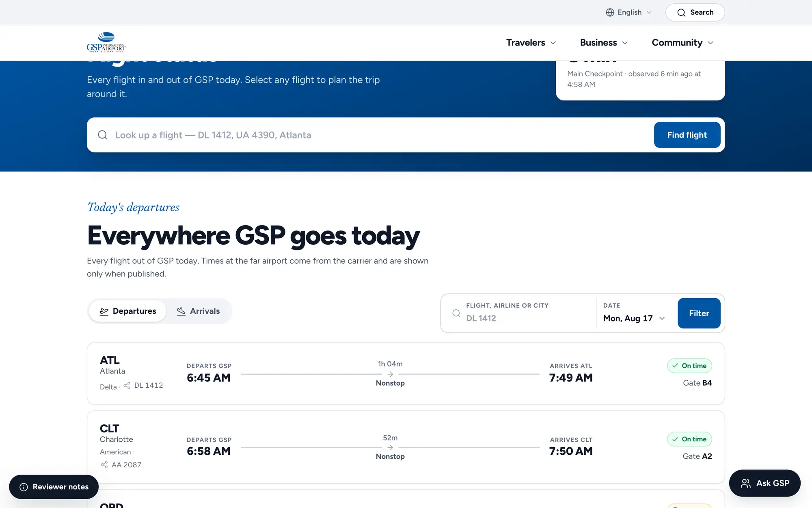Click the search icon in filter field
This screenshot has height=508, width=812.
click(x=456, y=313)
